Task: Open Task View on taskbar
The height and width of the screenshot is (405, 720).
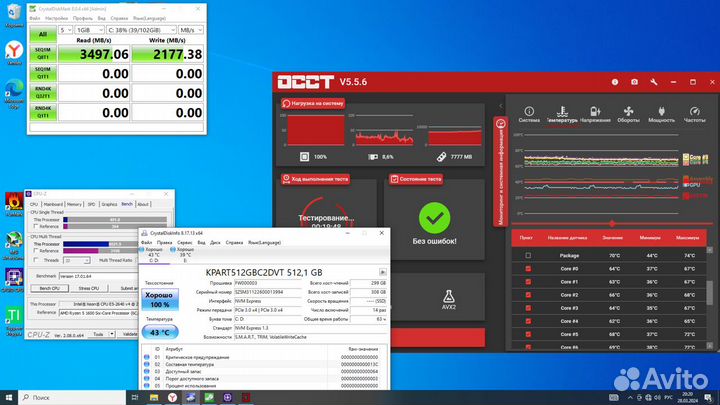Action: pos(135,397)
